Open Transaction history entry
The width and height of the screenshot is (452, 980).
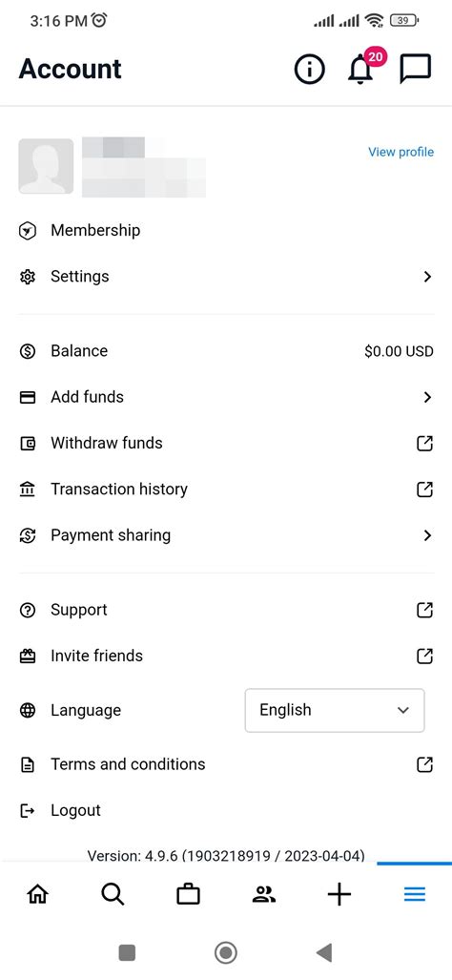pos(226,490)
